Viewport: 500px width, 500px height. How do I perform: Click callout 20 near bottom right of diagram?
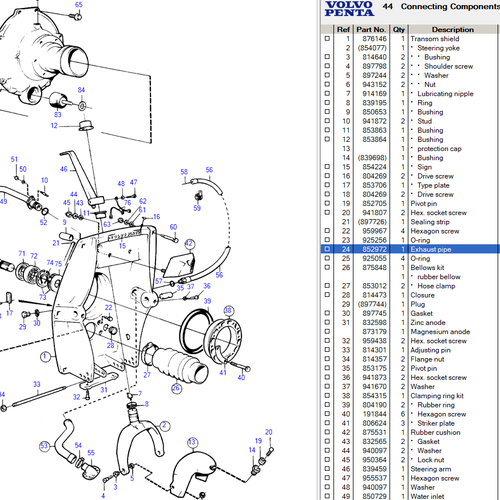click(269, 432)
